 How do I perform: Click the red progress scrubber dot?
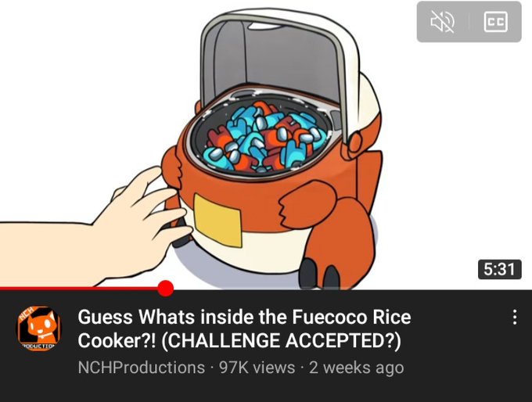click(x=166, y=289)
